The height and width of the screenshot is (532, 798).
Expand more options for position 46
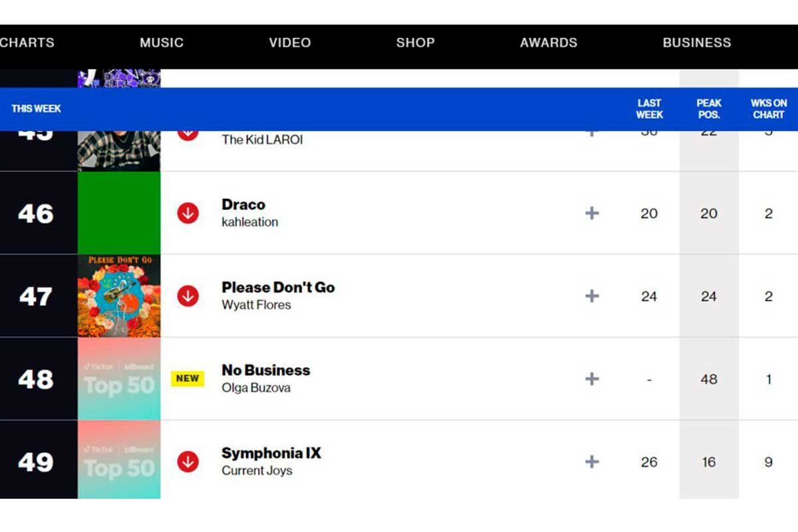click(591, 213)
